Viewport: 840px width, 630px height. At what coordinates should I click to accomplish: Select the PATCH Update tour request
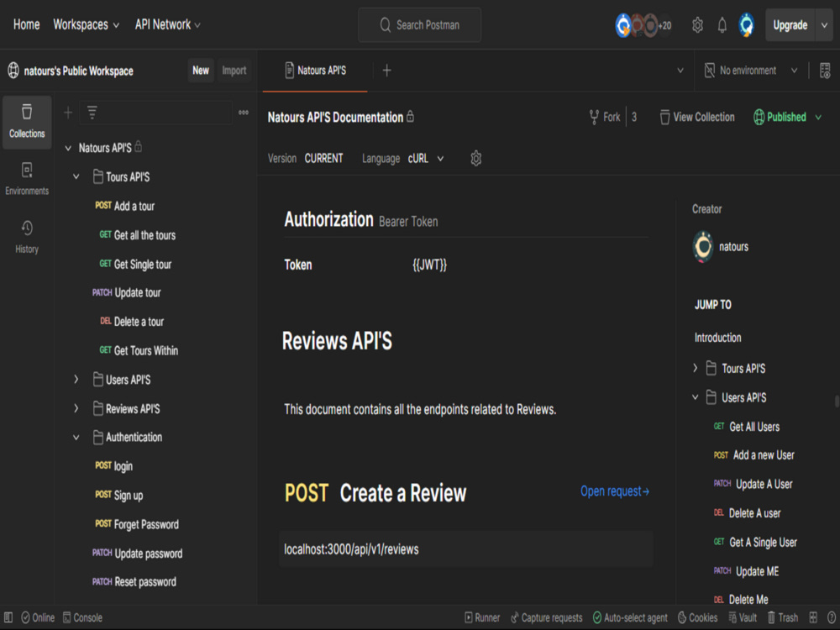[127, 292]
